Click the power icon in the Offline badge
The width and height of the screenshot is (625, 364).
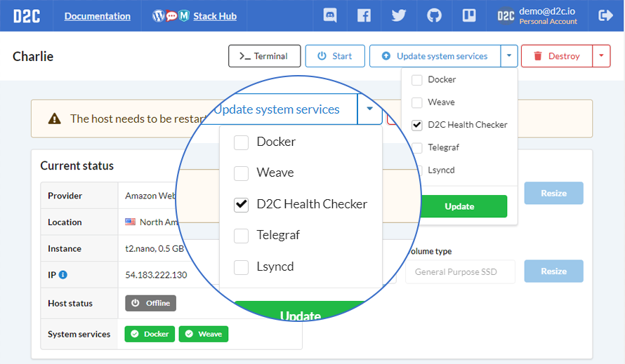pyautogui.click(x=136, y=303)
